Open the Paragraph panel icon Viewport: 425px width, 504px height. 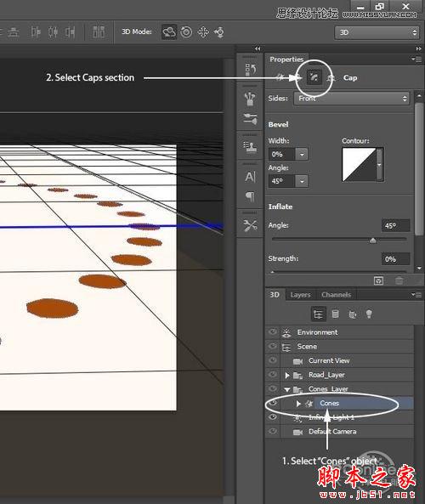point(250,196)
